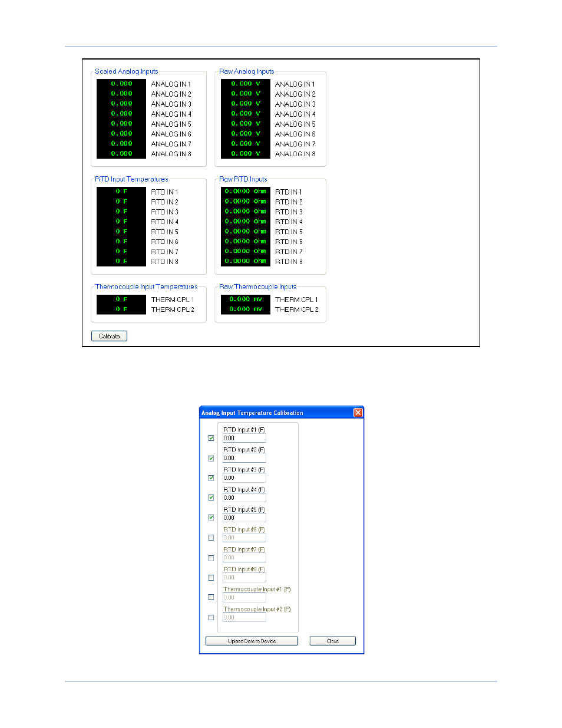Click the Raw RTD Inputs group title
The width and height of the screenshot is (562, 728).
[243, 179]
